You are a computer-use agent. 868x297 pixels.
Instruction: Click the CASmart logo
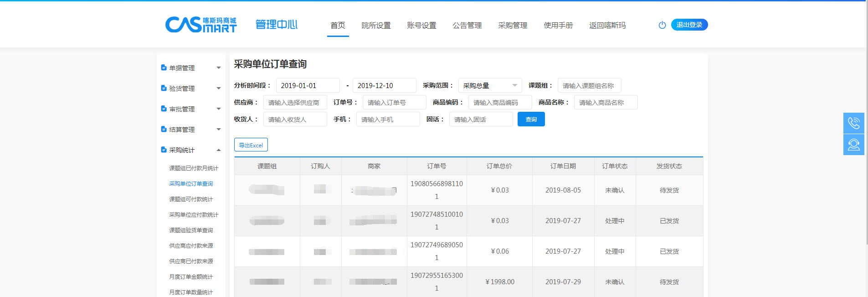tap(200, 25)
